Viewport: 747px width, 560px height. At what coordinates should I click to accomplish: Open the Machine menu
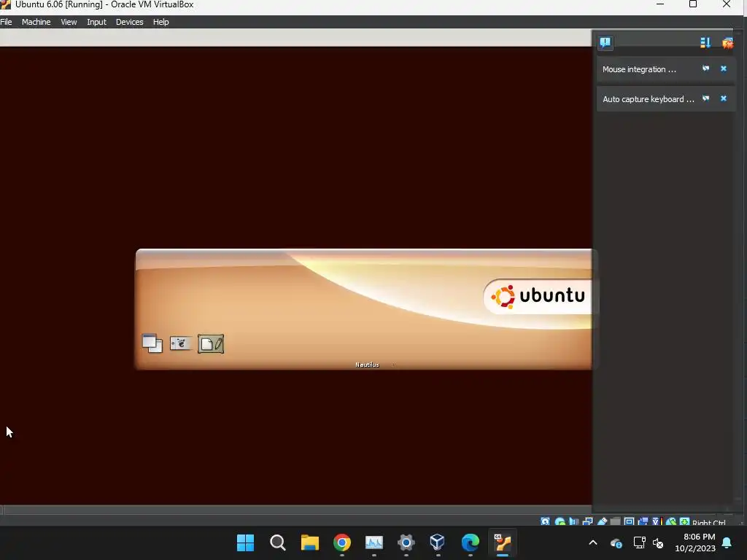click(x=36, y=22)
